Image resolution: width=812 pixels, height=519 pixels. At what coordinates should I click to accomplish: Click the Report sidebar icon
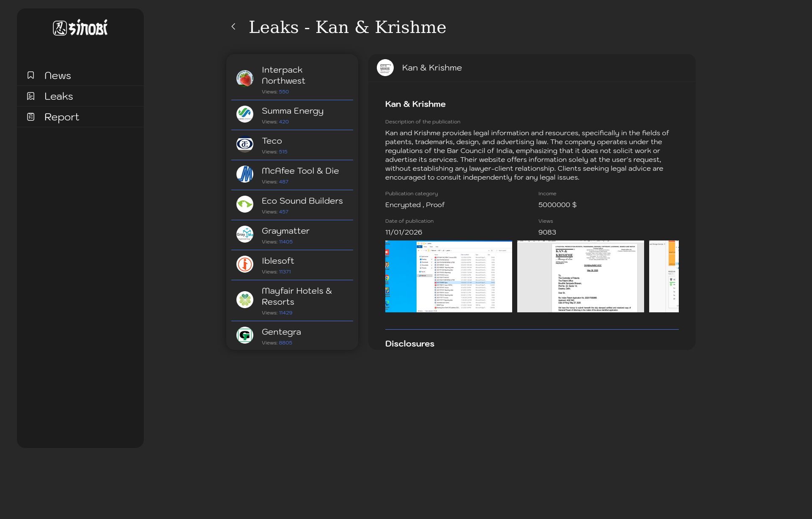(30, 116)
